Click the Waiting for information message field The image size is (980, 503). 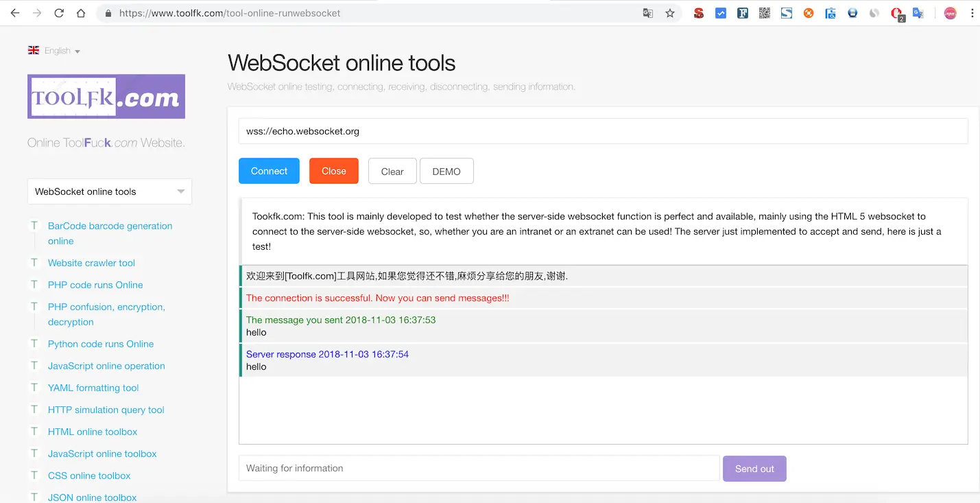[478, 468]
